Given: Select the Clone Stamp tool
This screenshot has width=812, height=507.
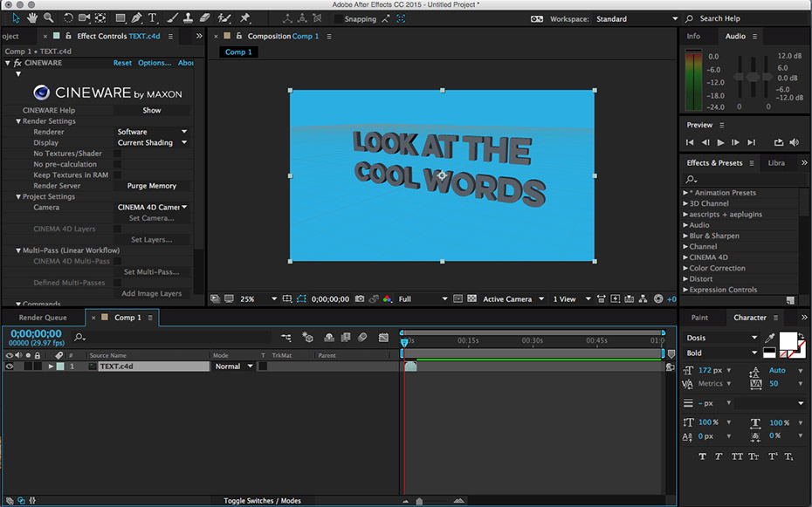Looking at the screenshot, I should tap(187, 17).
